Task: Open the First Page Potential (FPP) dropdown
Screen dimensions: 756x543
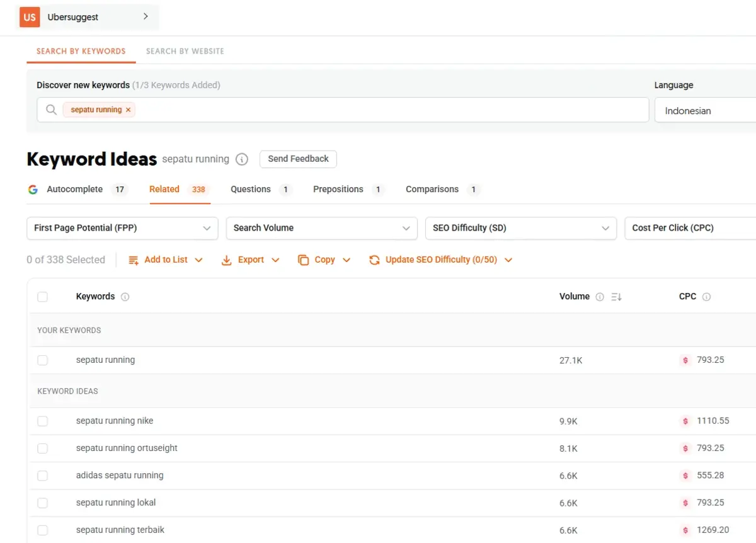Action: (122, 228)
